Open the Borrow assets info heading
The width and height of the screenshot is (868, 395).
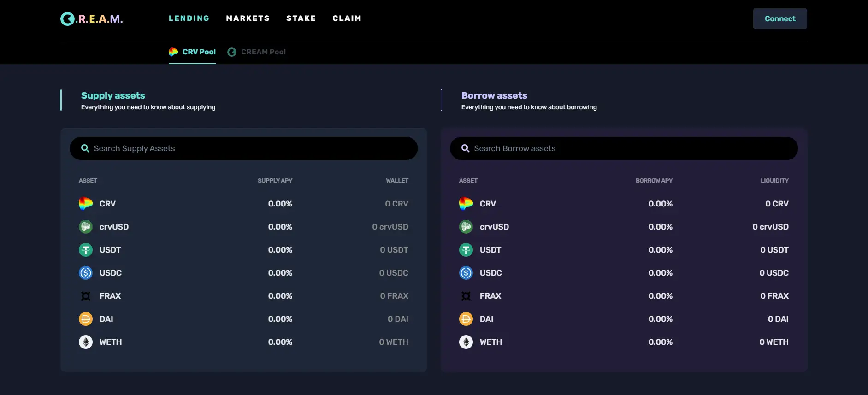pyautogui.click(x=494, y=95)
